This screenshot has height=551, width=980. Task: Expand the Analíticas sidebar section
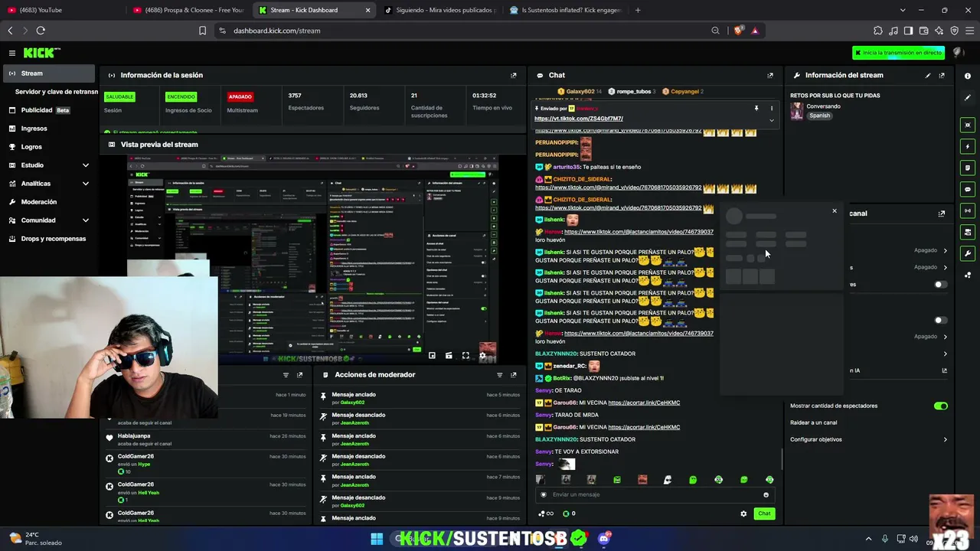pos(86,184)
